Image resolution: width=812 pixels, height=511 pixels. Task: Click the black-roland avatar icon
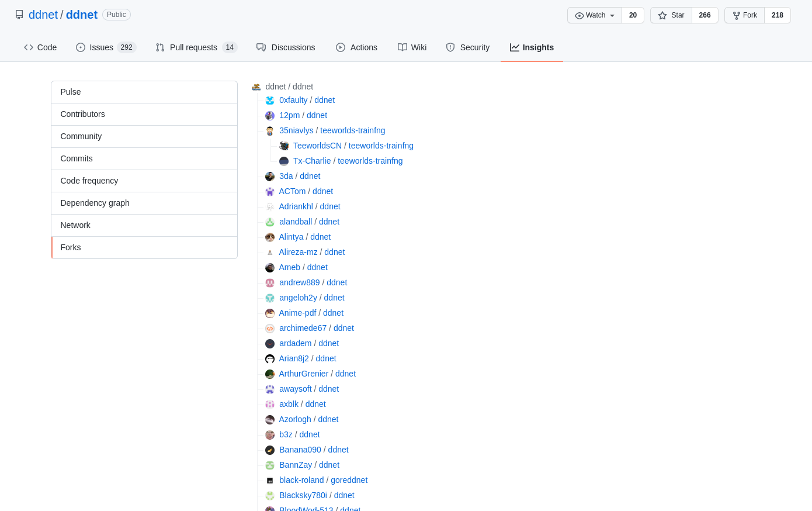tap(270, 481)
